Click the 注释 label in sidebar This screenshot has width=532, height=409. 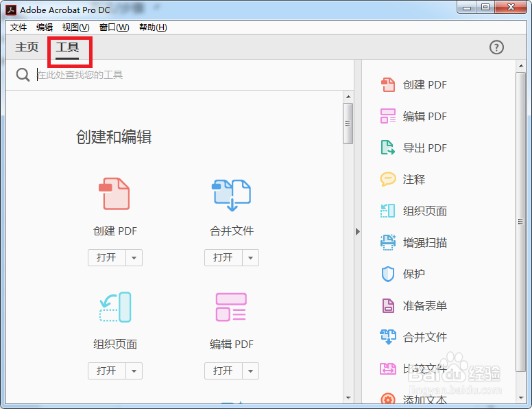point(413,179)
